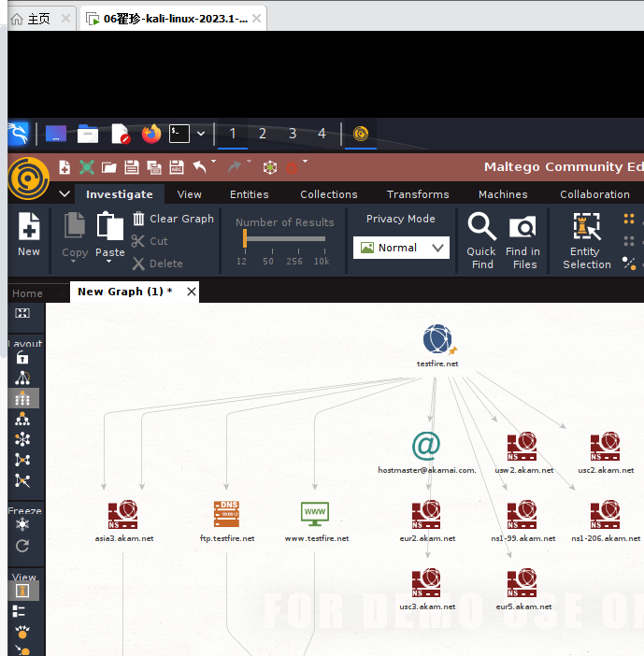This screenshot has height=656, width=644.
Task: Activate Entity Selection tool
Action: (x=587, y=241)
